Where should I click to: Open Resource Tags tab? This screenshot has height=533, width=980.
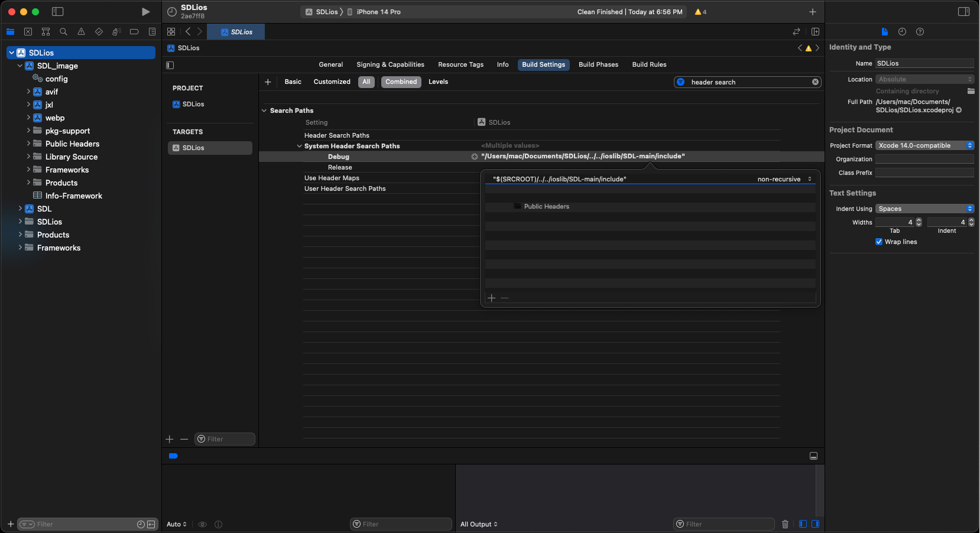(x=460, y=65)
